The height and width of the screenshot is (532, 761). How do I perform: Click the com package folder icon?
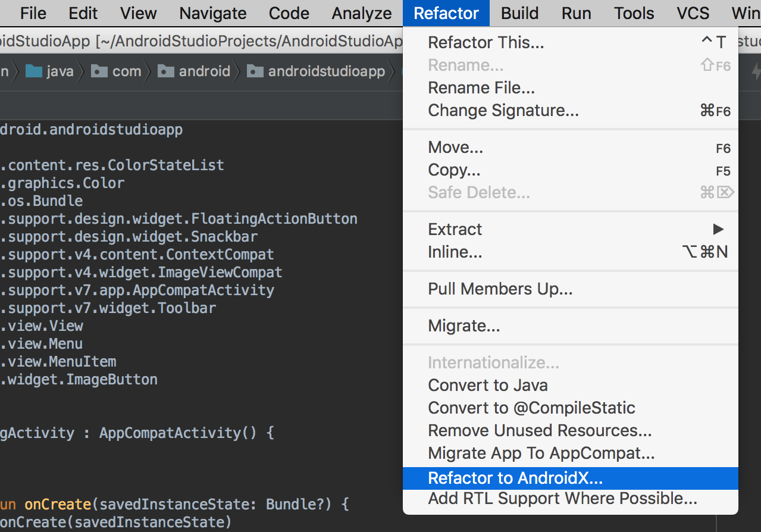(x=99, y=72)
